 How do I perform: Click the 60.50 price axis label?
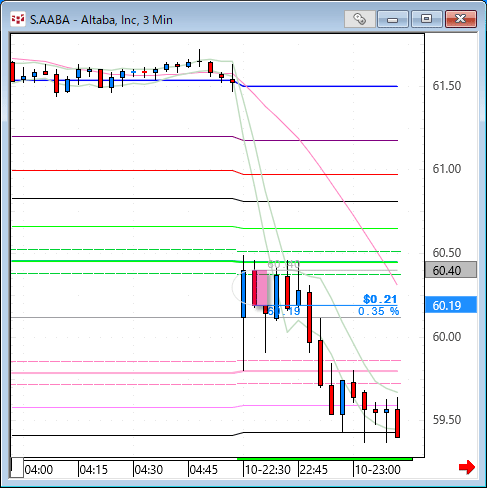(447, 253)
